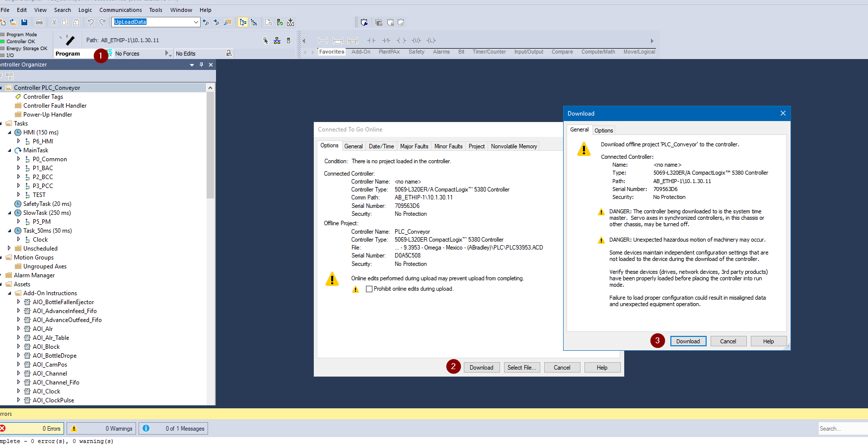
Task: Enable Prohibit online edits during upload
Action: pyautogui.click(x=369, y=289)
